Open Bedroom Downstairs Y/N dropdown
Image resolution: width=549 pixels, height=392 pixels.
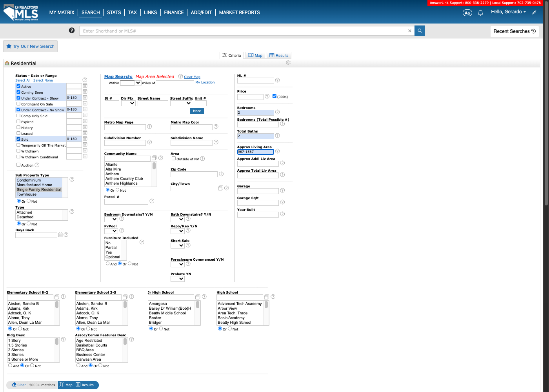tap(111, 219)
